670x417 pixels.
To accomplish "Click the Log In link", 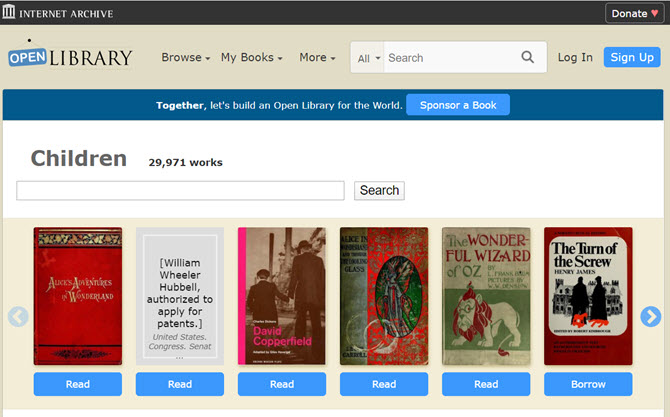I will tap(575, 57).
